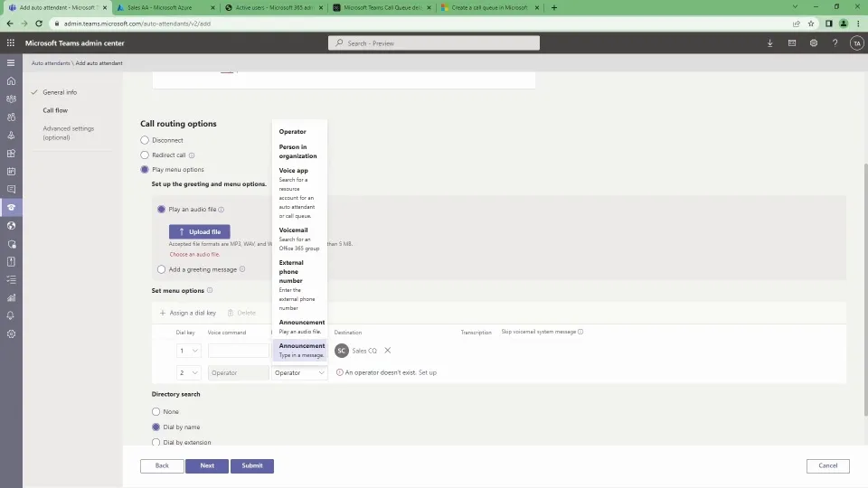Open the Locations globe icon in sidebar

11,226
